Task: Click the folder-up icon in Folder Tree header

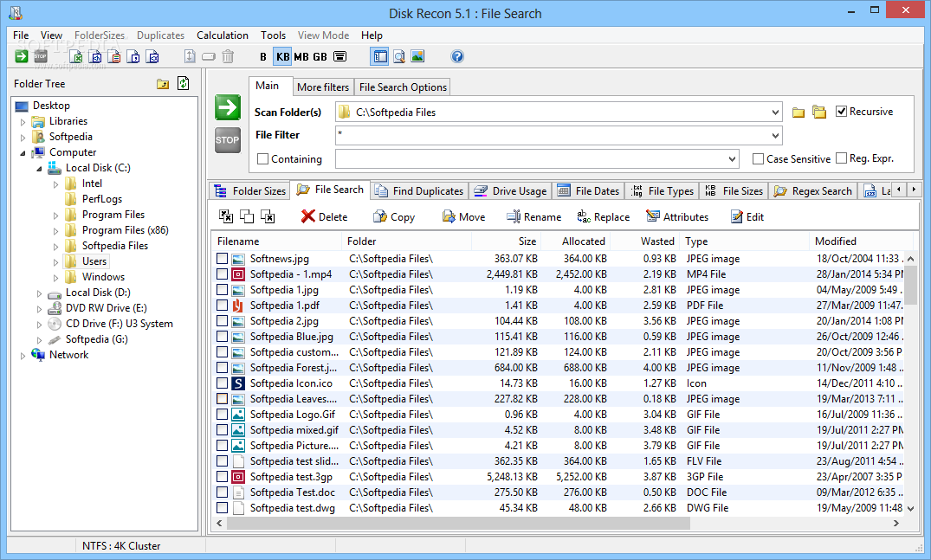Action: [163, 84]
